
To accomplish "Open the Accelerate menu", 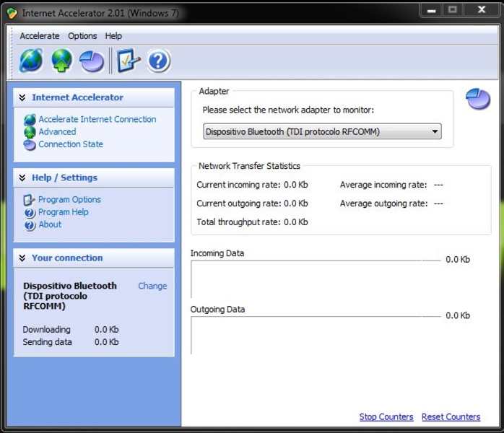I will (40, 36).
